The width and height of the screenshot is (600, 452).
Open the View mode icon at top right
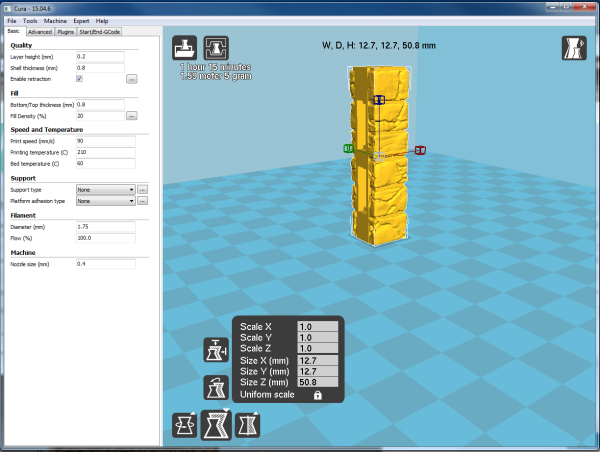(x=573, y=48)
